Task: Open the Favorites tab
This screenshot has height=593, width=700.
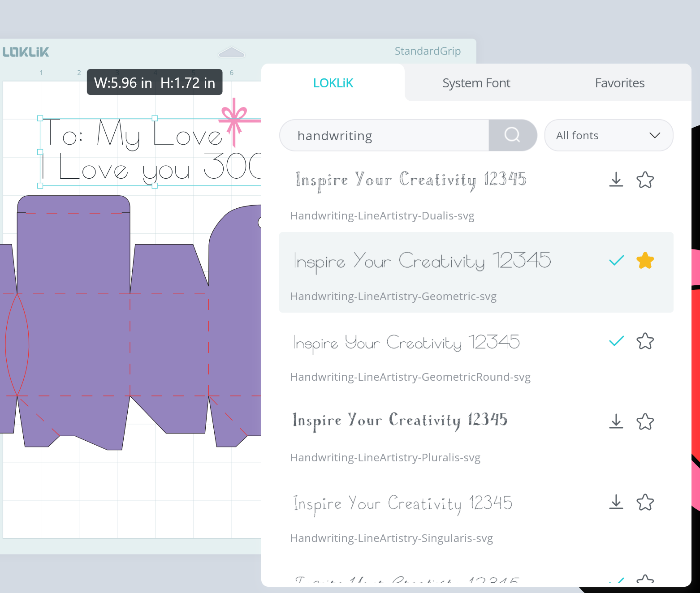Action: [619, 83]
